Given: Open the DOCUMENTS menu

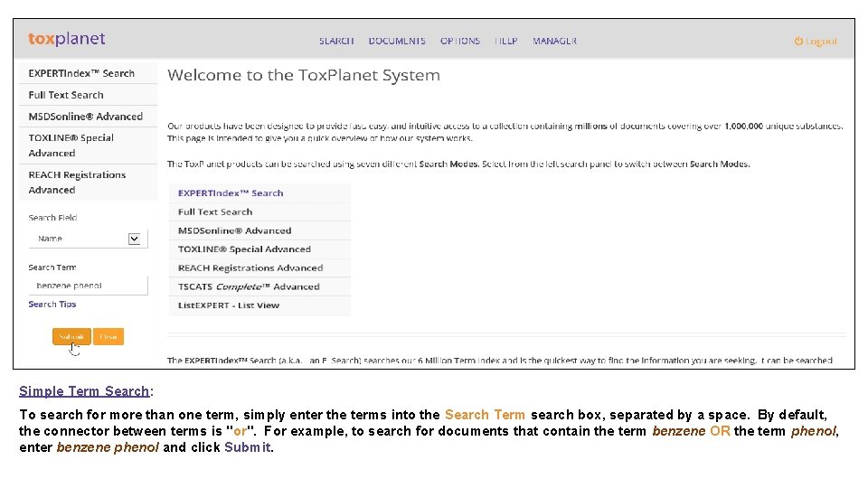Looking at the screenshot, I should [x=397, y=41].
